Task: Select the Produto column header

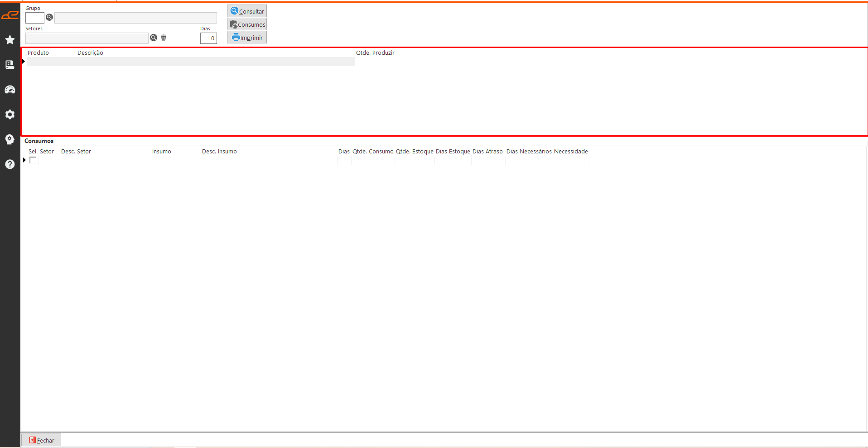Action: coord(38,53)
